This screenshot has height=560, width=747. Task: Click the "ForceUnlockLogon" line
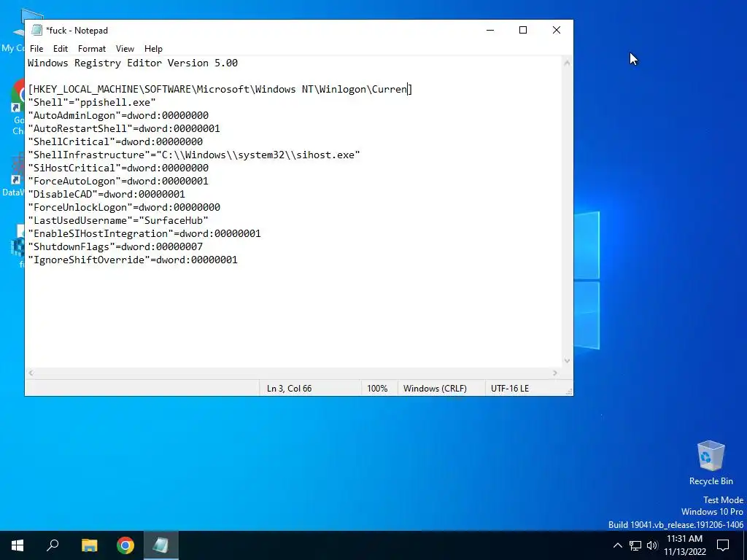point(124,207)
